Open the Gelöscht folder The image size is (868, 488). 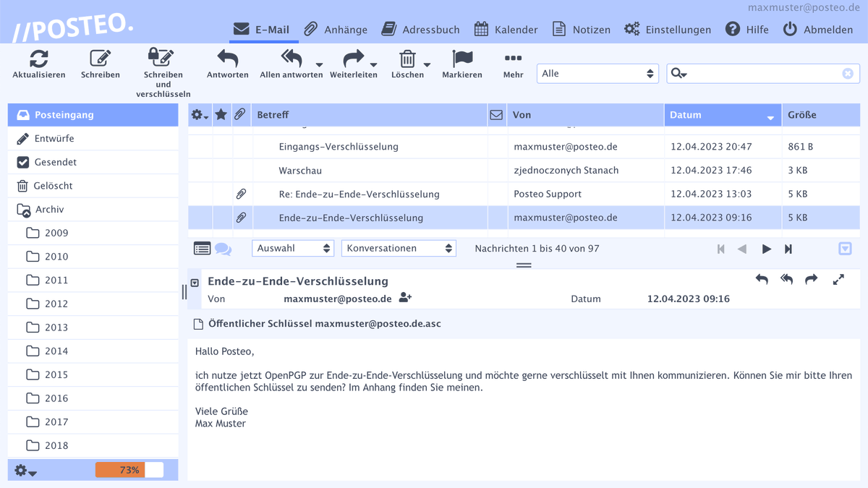coord(93,186)
